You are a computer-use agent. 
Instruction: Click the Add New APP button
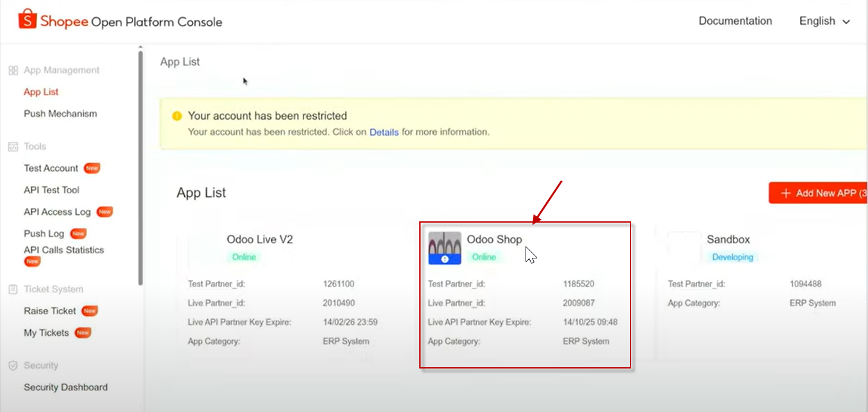pos(819,193)
